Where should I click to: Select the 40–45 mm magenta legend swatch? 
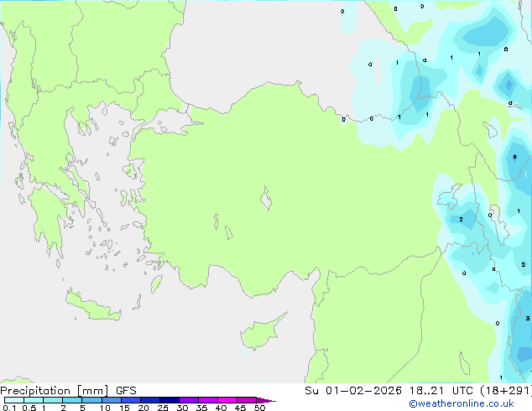pyautogui.click(x=227, y=400)
